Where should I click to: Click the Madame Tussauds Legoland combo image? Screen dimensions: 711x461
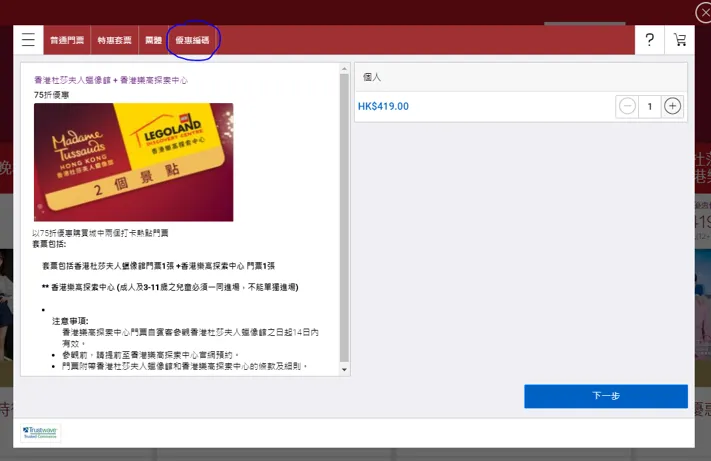134,162
